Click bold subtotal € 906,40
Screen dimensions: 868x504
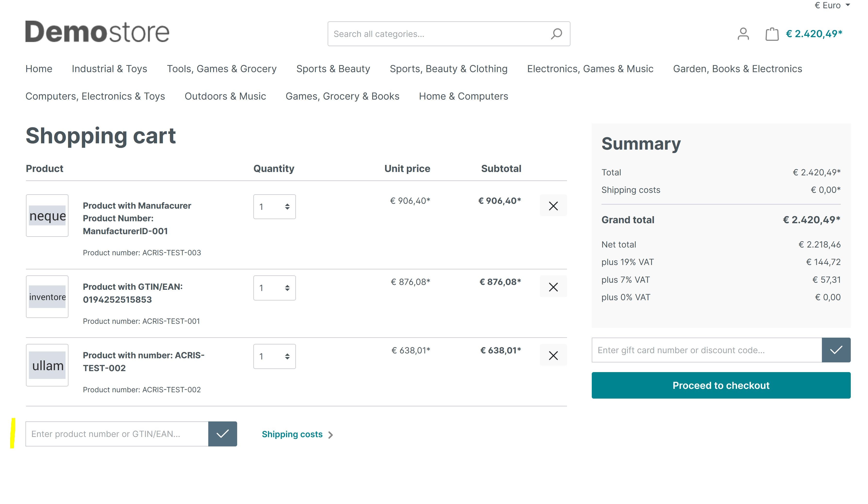click(500, 201)
